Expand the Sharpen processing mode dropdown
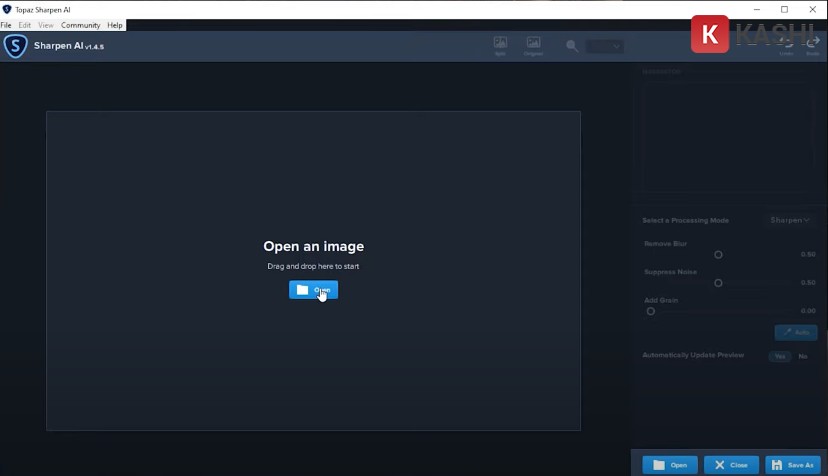828x476 pixels. (790, 220)
